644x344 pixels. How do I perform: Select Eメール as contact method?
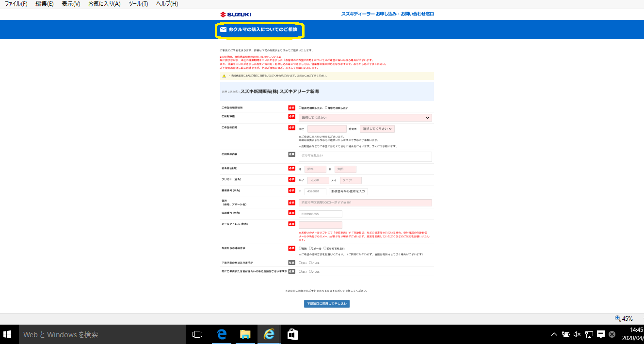(x=310, y=249)
